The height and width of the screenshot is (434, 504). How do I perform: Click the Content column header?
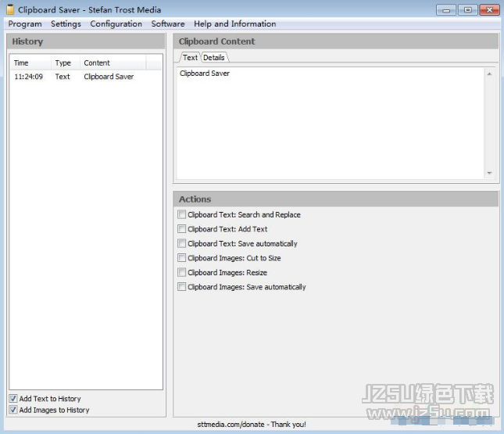tap(113, 63)
